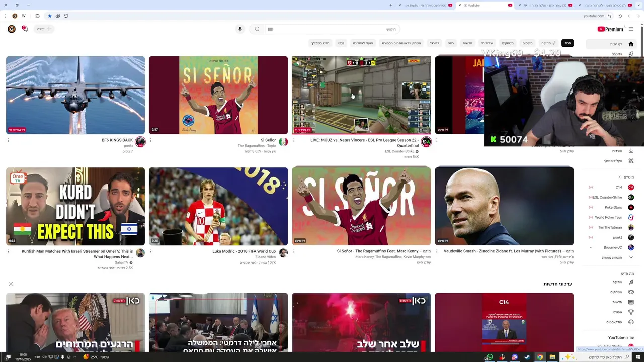This screenshot has width=644, height=362.
Task: Open the account avatar menu
Action: (12, 29)
